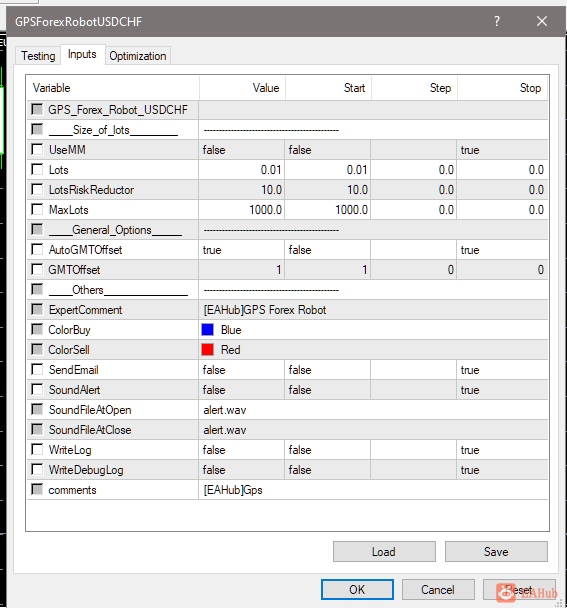Screen dimensions: 567x608
Task: Select the Lots value cell 0.01
Action: (x=242, y=170)
